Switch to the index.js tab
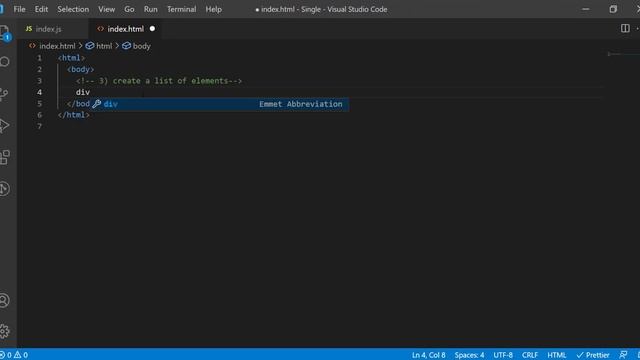 [x=52, y=29]
